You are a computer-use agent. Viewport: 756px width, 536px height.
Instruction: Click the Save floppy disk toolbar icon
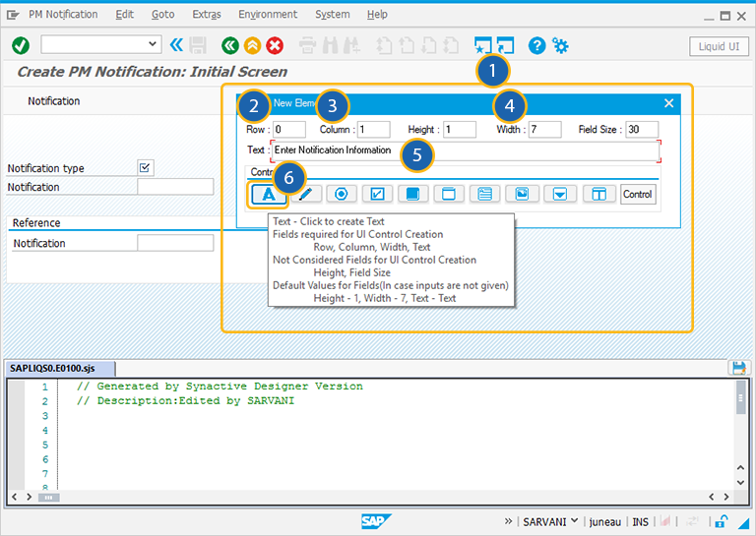pyautogui.click(x=198, y=46)
